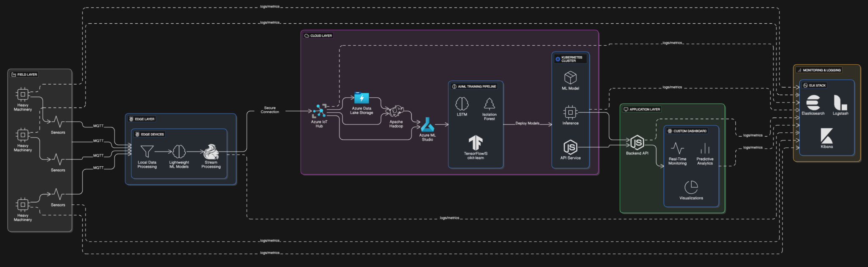
Task: Click the ELK STACK group header
Action: pos(815,85)
